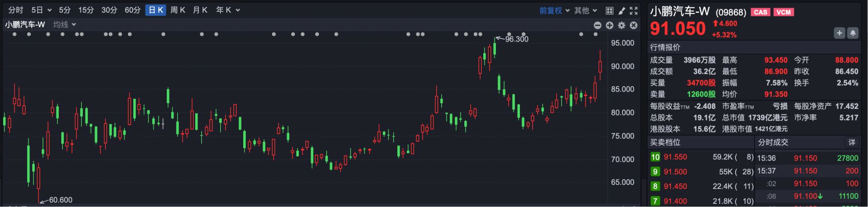Open the 前复权 adjustment dropdown

[x=554, y=10]
